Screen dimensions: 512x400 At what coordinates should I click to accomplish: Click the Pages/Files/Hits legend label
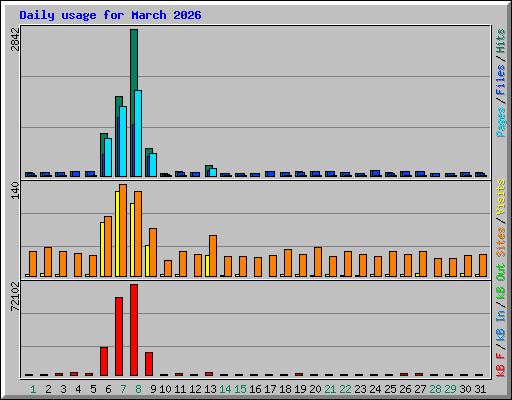(501, 83)
